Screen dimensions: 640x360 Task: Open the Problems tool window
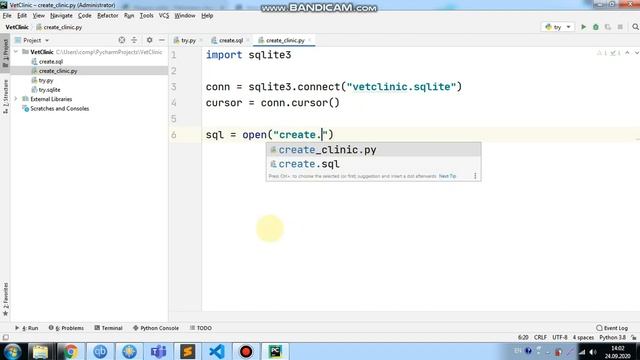click(66, 328)
